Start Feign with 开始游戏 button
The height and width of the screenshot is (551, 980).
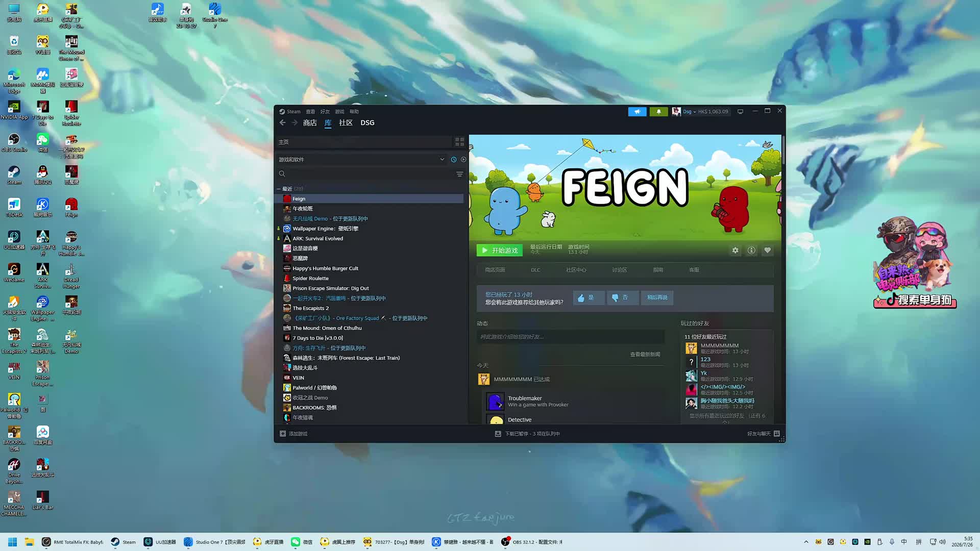pyautogui.click(x=499, y=251)
